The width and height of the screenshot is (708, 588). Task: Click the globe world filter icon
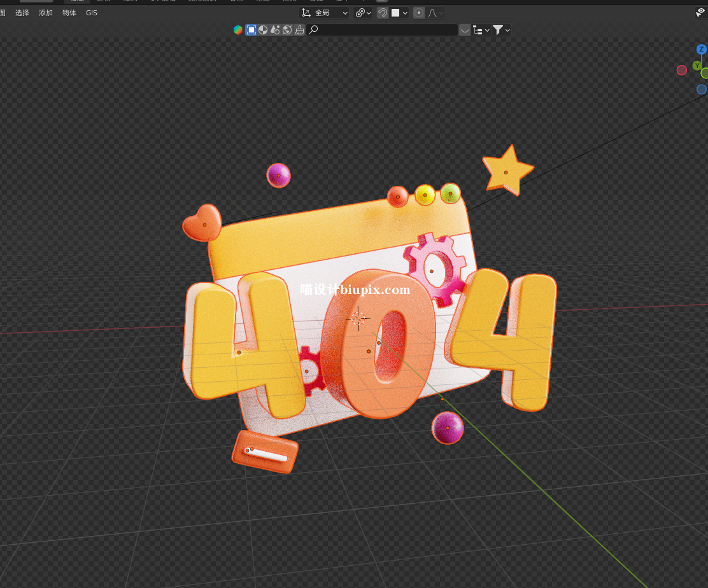click(x=287, y=30)
